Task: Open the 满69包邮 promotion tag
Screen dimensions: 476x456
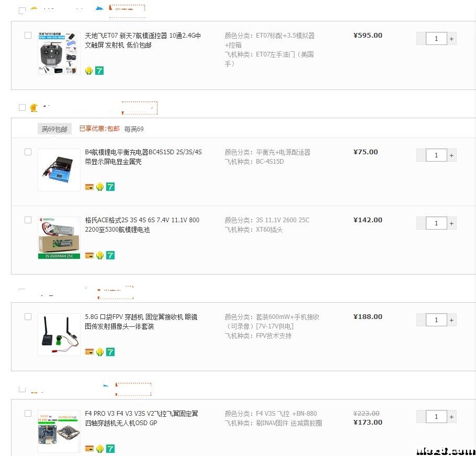Action: click(x=54, y=129)
